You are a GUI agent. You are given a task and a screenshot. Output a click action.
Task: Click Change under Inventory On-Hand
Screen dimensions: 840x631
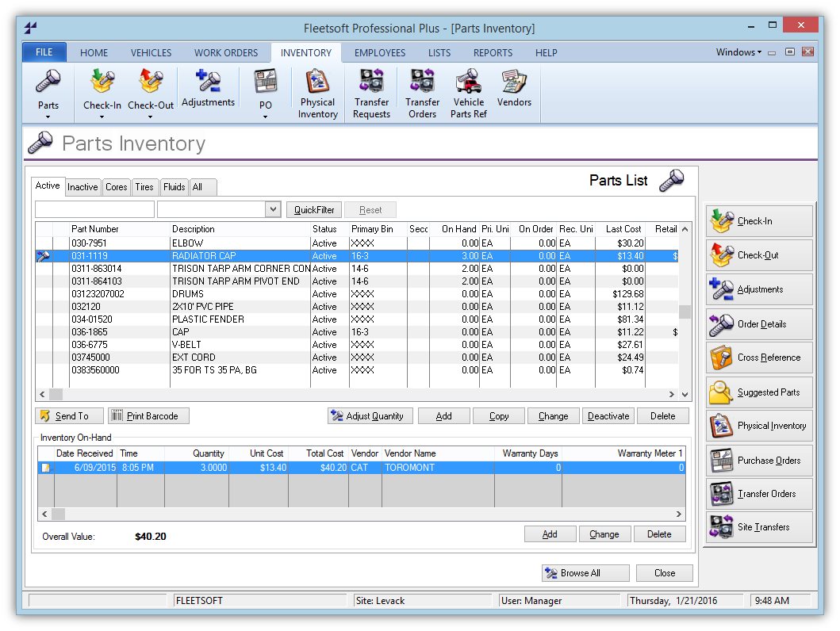(604, 534)
